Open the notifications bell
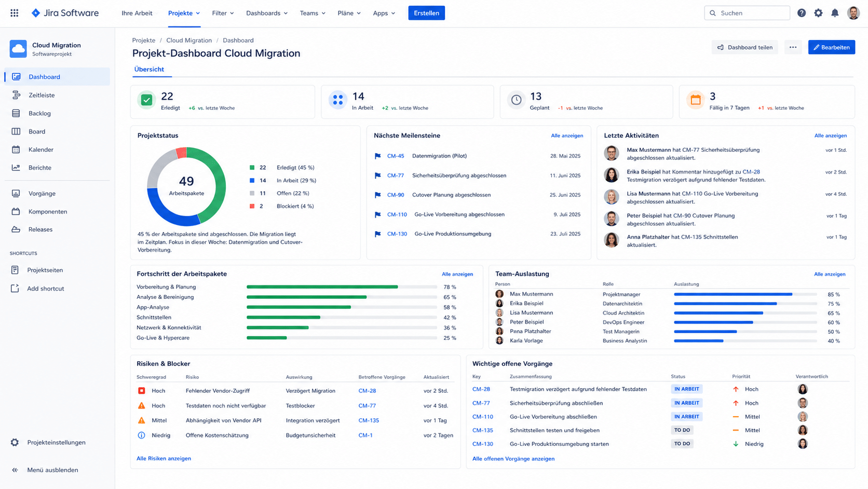This screenshot has width=868, height=489. [835, 13]
